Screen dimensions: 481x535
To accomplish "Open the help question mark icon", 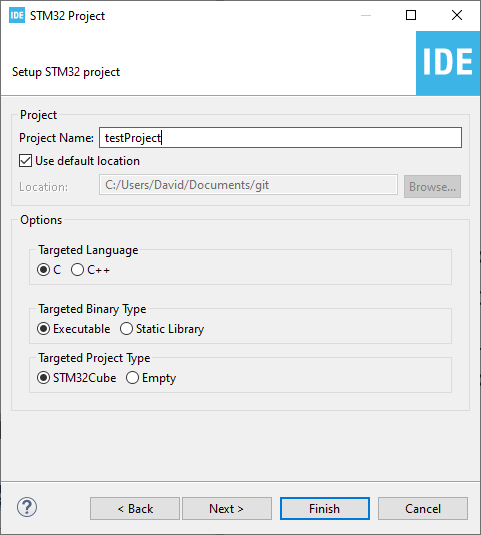I will point(27,507).
